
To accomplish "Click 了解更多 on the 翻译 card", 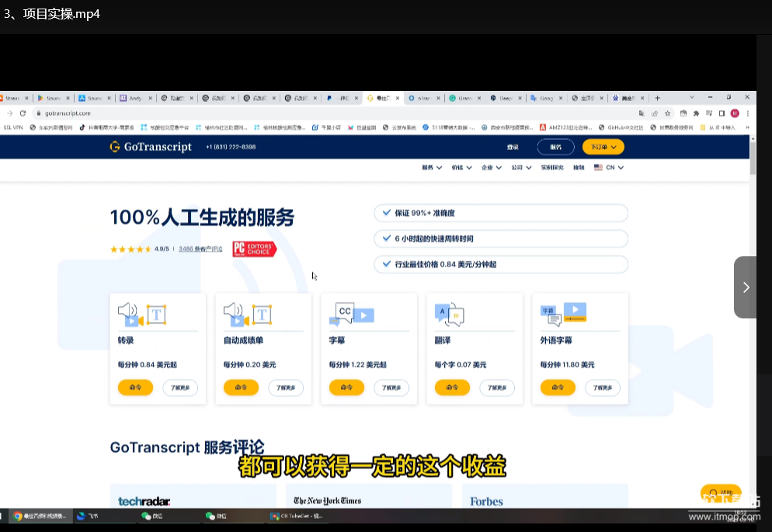I will tap(497, 388).
